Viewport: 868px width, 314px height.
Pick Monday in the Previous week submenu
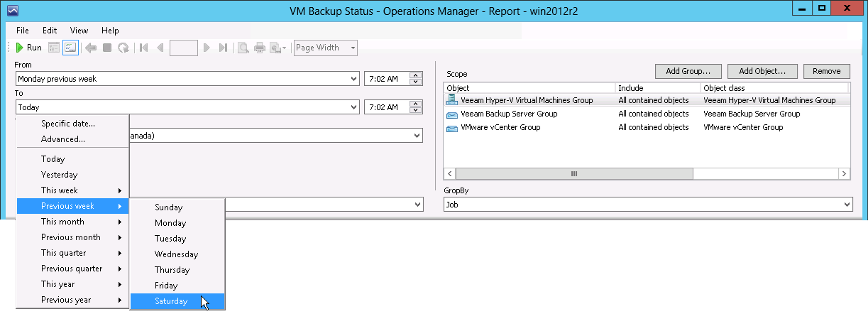177,223
